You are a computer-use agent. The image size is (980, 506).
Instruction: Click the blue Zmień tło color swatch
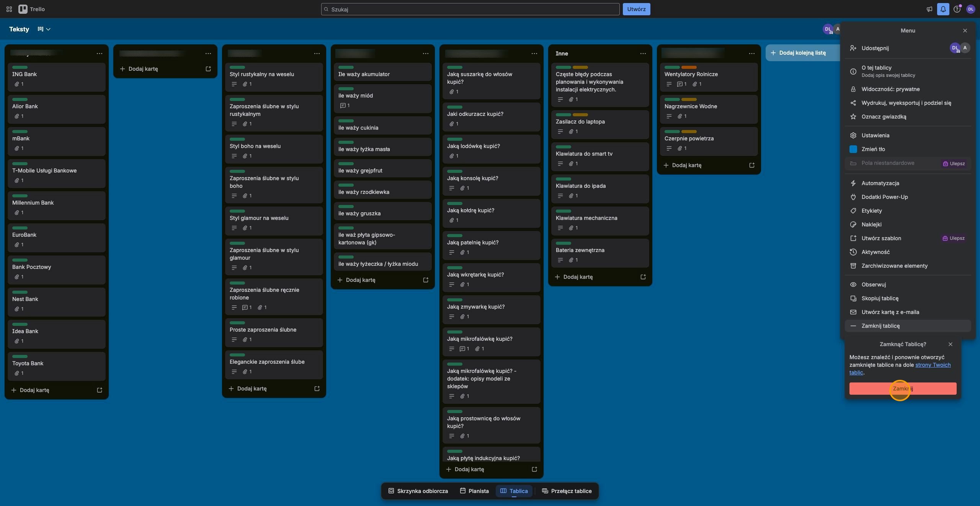pyautogui.click(x=853, y=149)
